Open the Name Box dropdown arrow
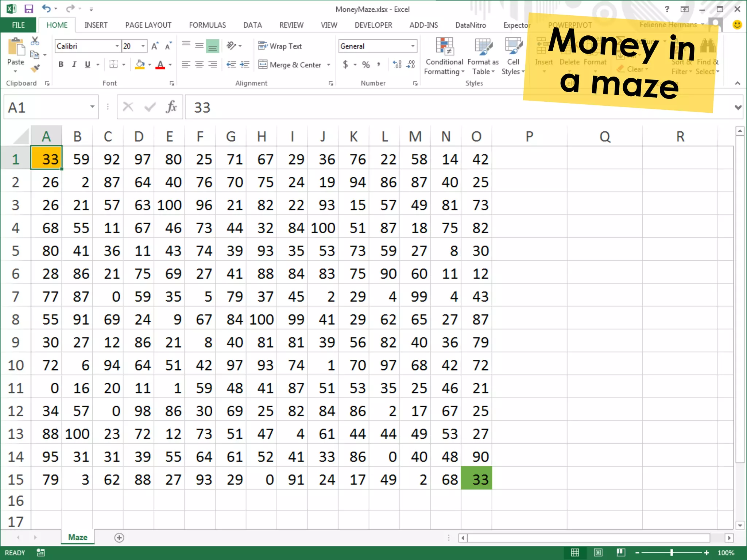Image resolution: width=747 pixels, height=560 pixels. click(x=92, y=107)
